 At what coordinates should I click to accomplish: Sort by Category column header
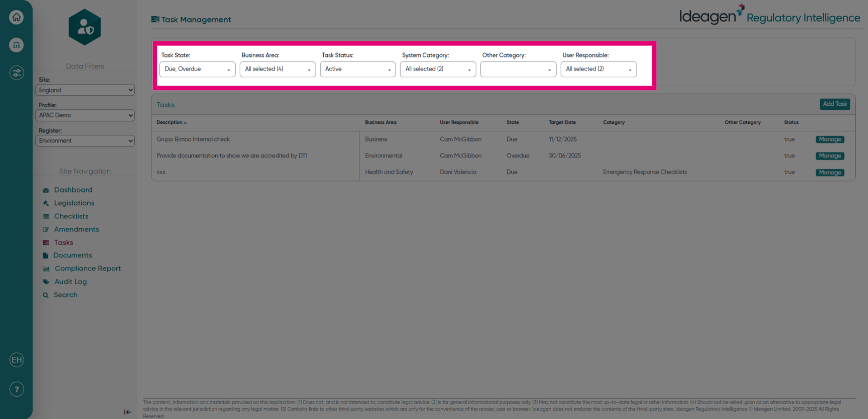613,122
